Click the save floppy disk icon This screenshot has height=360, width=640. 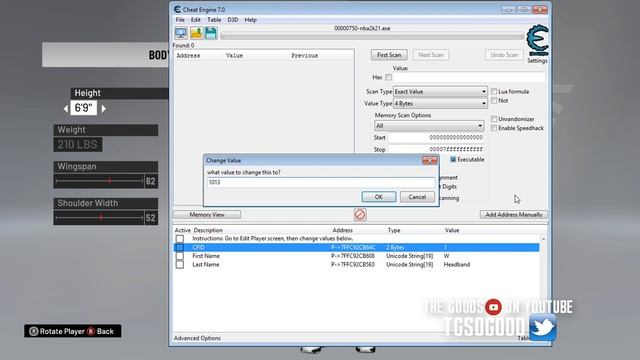pyautogui.click(x=211, y=33)
